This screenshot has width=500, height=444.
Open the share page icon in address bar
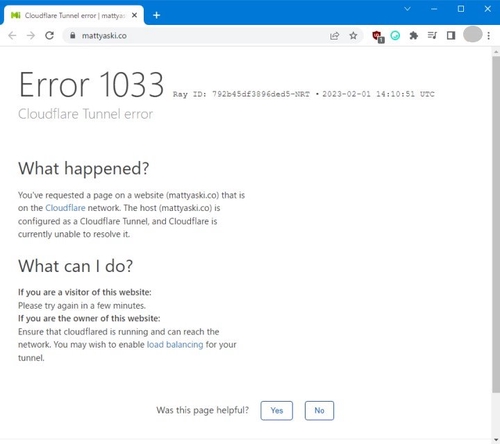pos(334,36)
